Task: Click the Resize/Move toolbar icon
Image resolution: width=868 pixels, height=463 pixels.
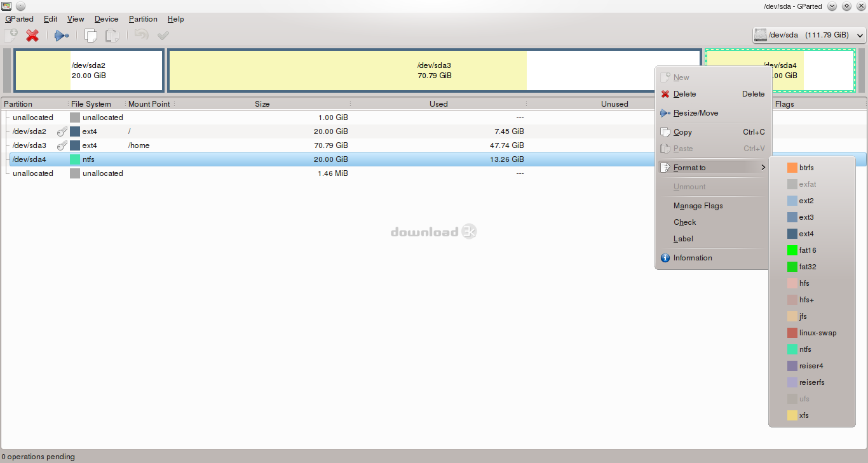Action: coord(62,36)
